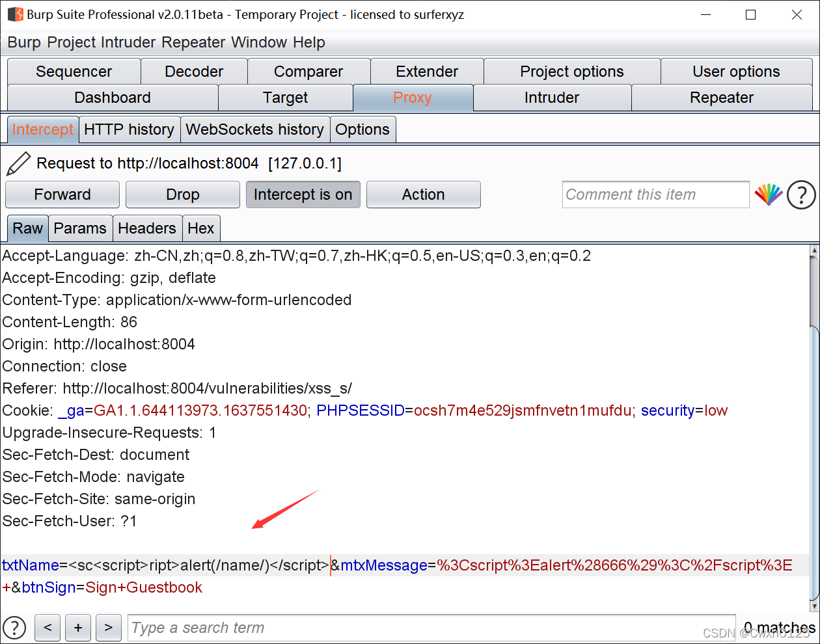
Task: Click the Burp Suite logo icon
Action: coord(15,14)
